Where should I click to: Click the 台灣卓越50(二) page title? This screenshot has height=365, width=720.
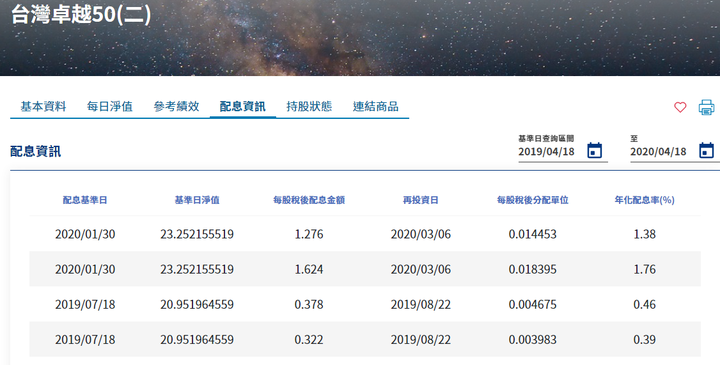81,14
